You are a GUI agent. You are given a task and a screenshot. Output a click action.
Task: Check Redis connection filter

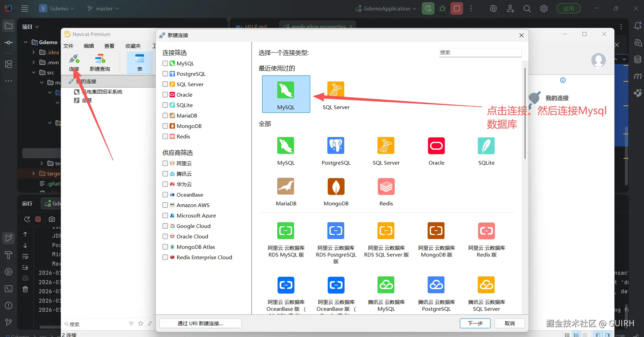[165, 136]
